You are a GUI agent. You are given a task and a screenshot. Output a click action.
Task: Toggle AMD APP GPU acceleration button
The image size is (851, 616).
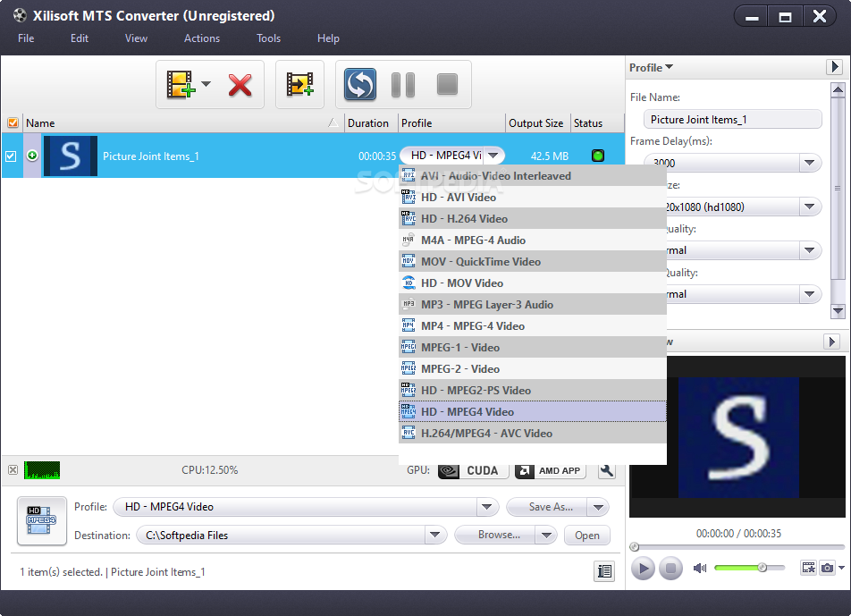[x=550, y=470]
